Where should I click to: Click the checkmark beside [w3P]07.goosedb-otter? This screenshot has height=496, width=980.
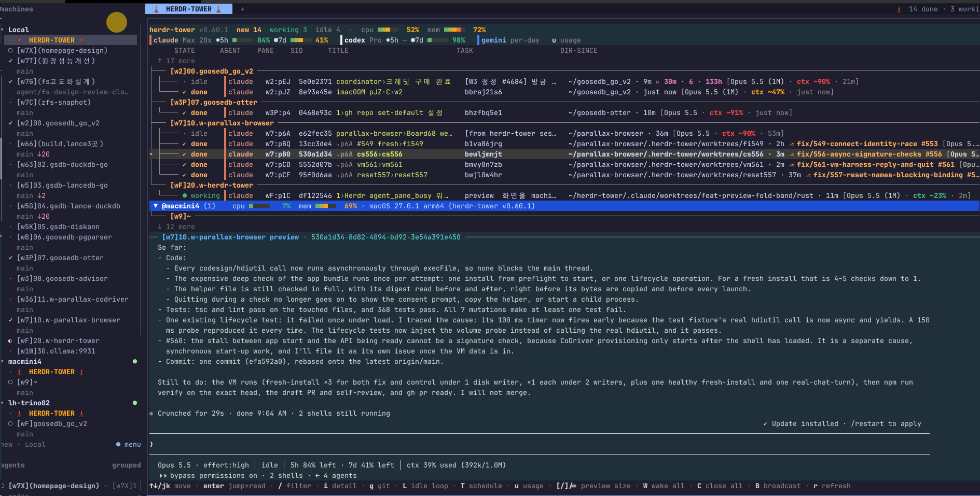pos(10,258)
